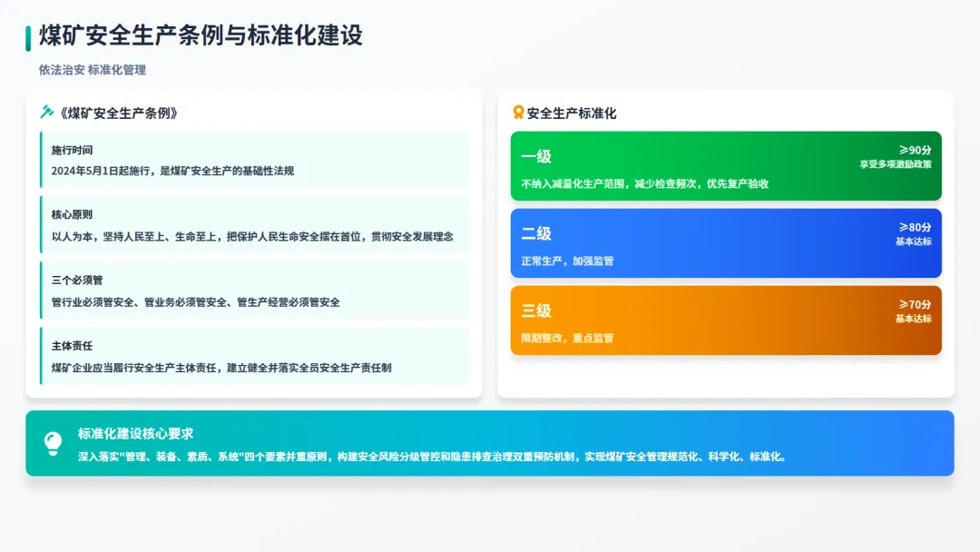Image resolution: width=980 pixels, height=552 pixels.
Task: Click the text 2024年5月1日起施行，是煤矿安全生产的基础性法规
Action: [172, 171]
